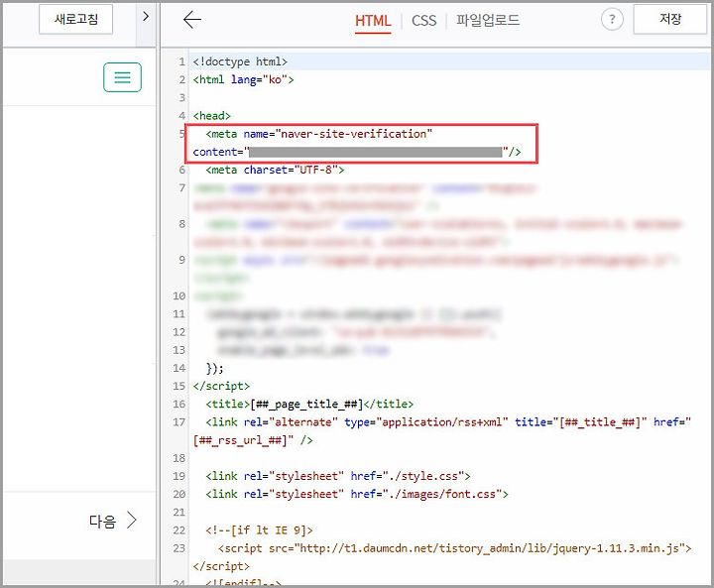Click the ./style.css stylesheet link line
The image size is (714, 588).
337,476
